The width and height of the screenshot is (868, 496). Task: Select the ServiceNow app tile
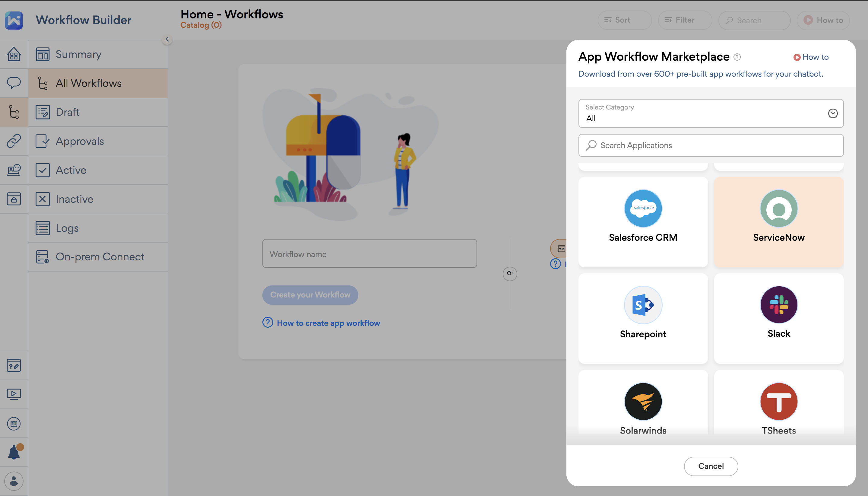tap(778, 221)
